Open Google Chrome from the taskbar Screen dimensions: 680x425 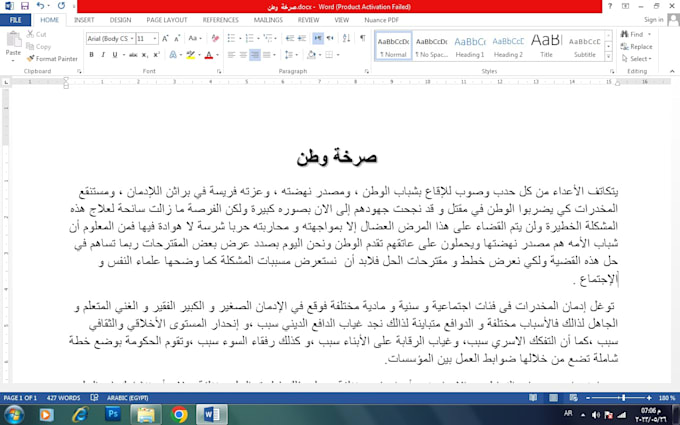coord(179,415)
